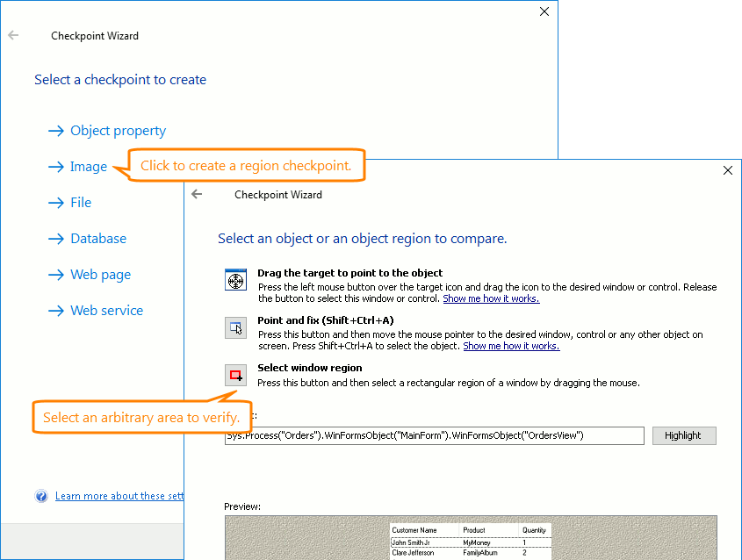
Task: Click John Smith Jr. in preview
Action: point(411,542)
